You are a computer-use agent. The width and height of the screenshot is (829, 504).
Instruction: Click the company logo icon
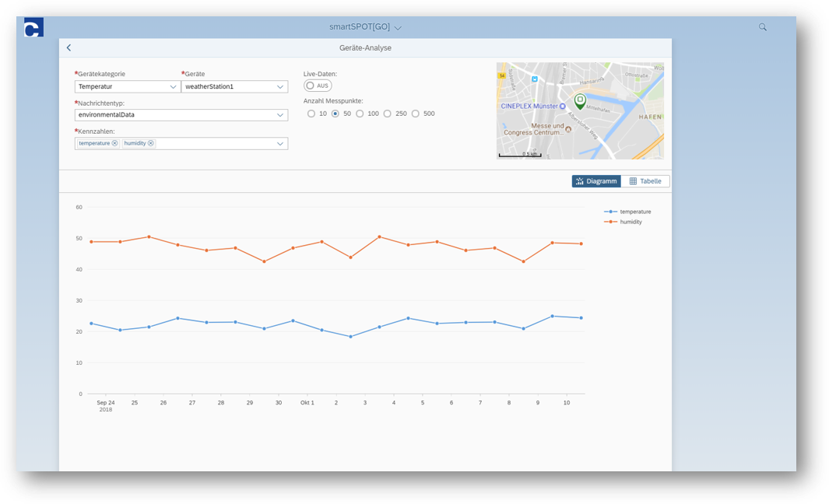coord(33,28)
